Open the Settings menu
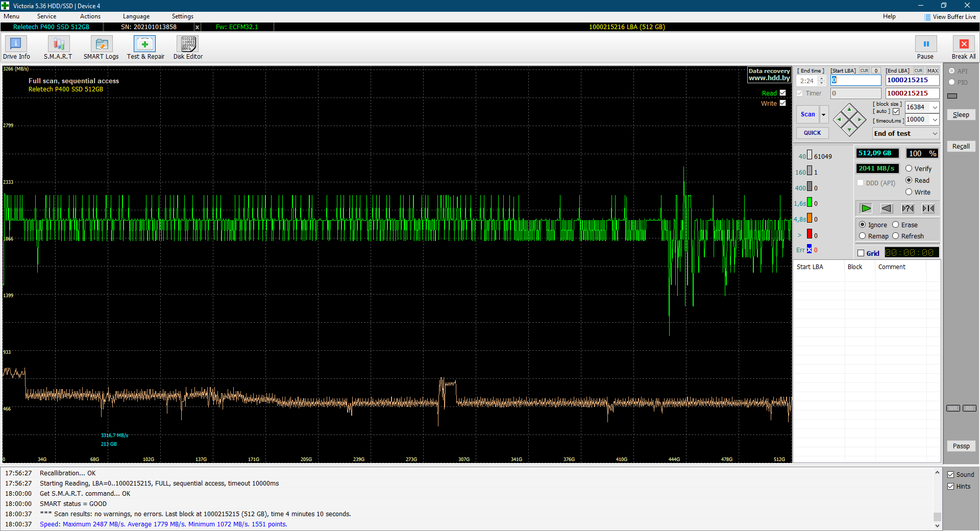Screen dimensions: 980x531 pyautogui.click(x=183, y=16)
